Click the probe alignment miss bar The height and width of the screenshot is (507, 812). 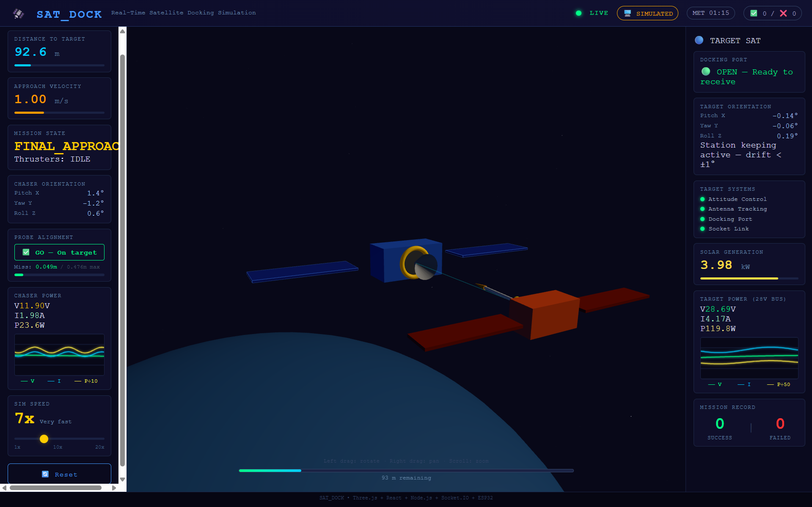point(59,275)
